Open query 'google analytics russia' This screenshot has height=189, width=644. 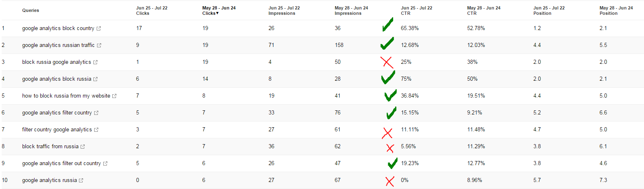pos(49,180)
